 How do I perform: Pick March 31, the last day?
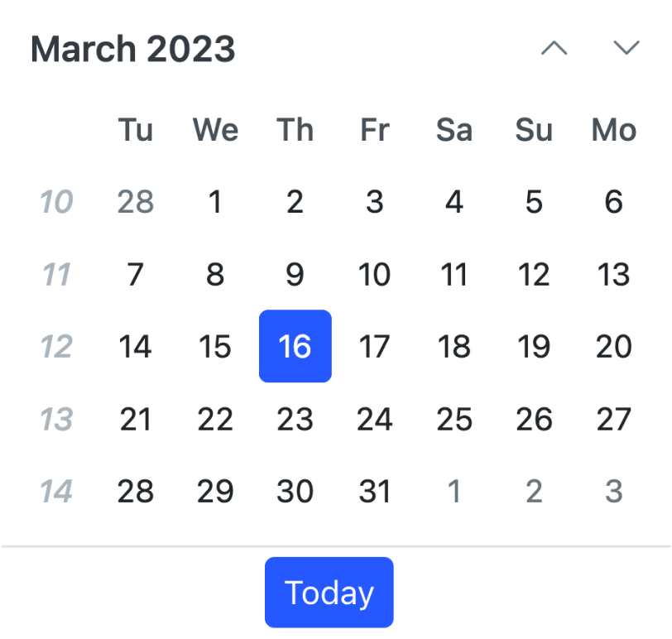point(374,491)
